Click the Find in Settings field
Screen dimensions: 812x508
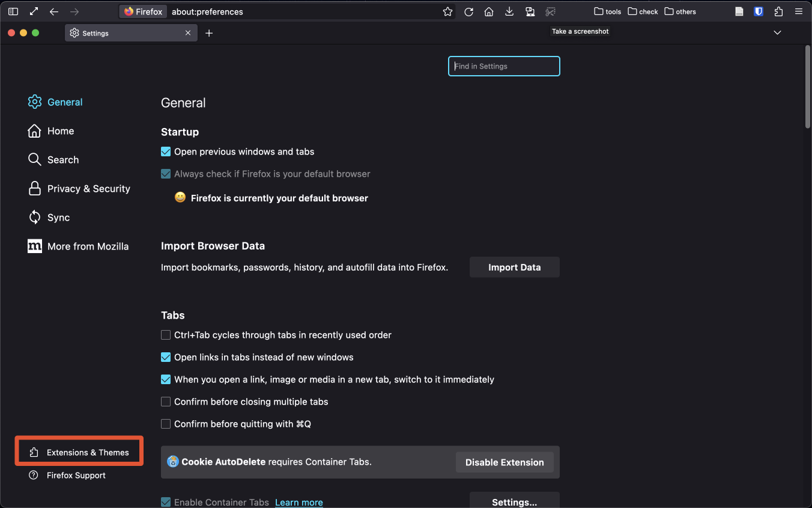504,66
